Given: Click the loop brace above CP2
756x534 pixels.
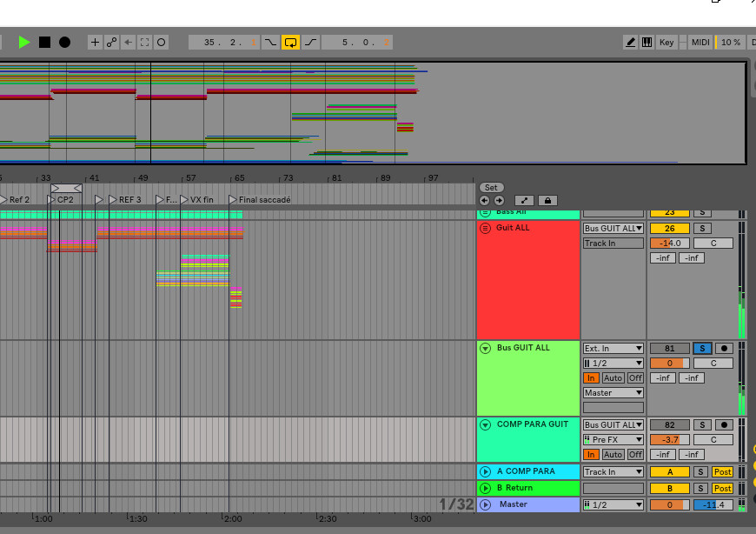Looking at the screenshot, I should (66, 188).
